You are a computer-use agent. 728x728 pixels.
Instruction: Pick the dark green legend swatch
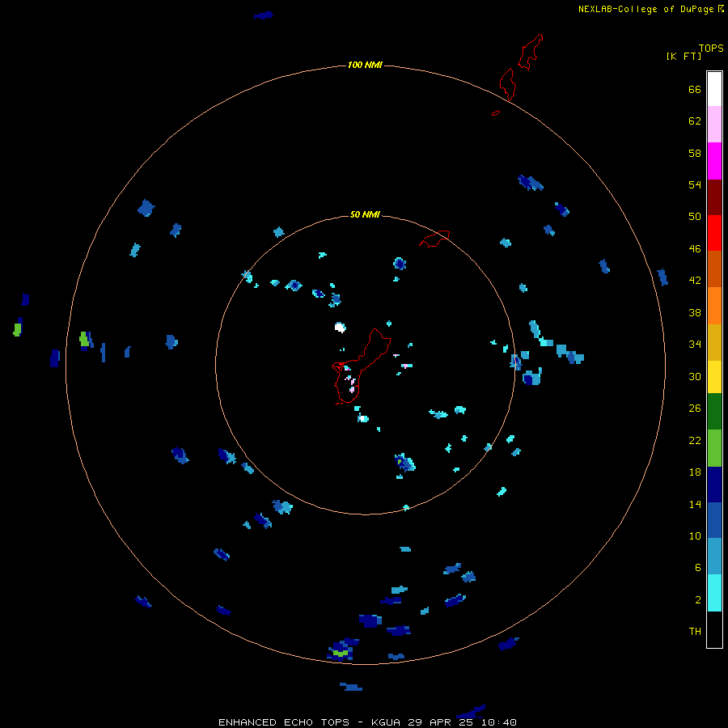[x=714, y=412]
